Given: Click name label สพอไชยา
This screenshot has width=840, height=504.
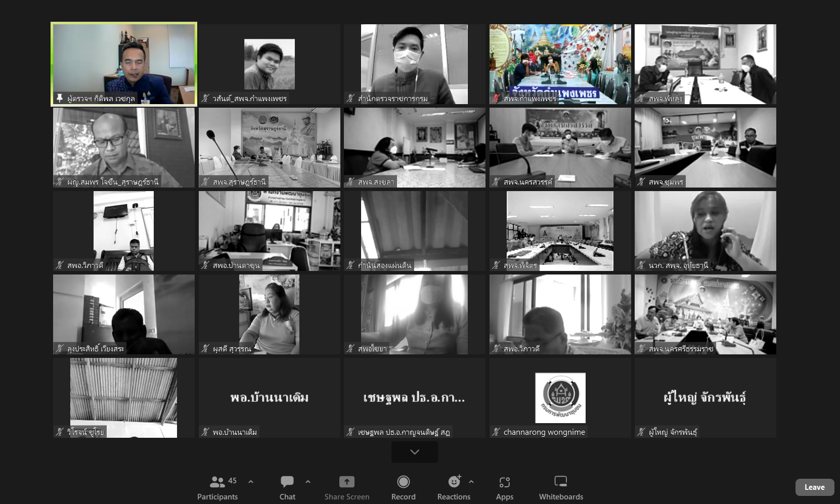Looking at the screenshot, I should point(372,349).
